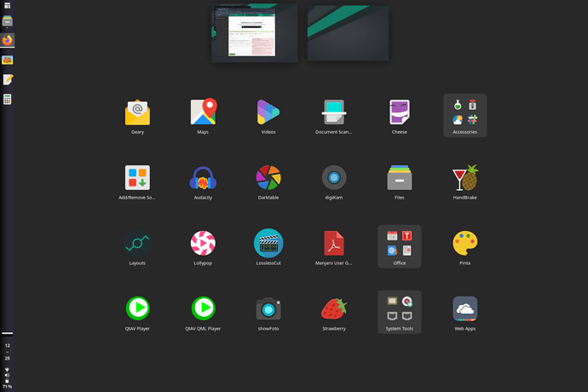This screenshot has width=588, height=392.
Task: Open the Office app folder
Action: coord(400,246)
